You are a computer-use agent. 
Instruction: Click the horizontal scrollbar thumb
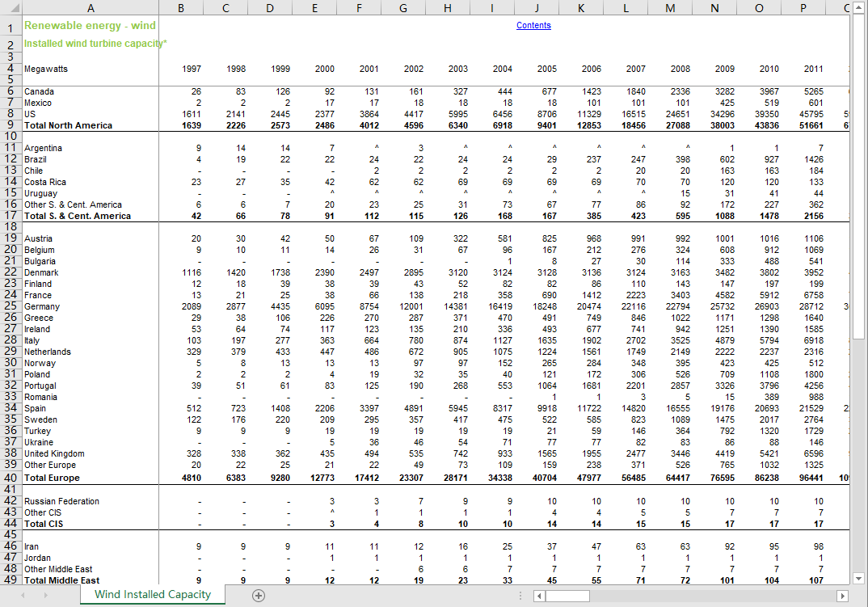tap(567, 596)
